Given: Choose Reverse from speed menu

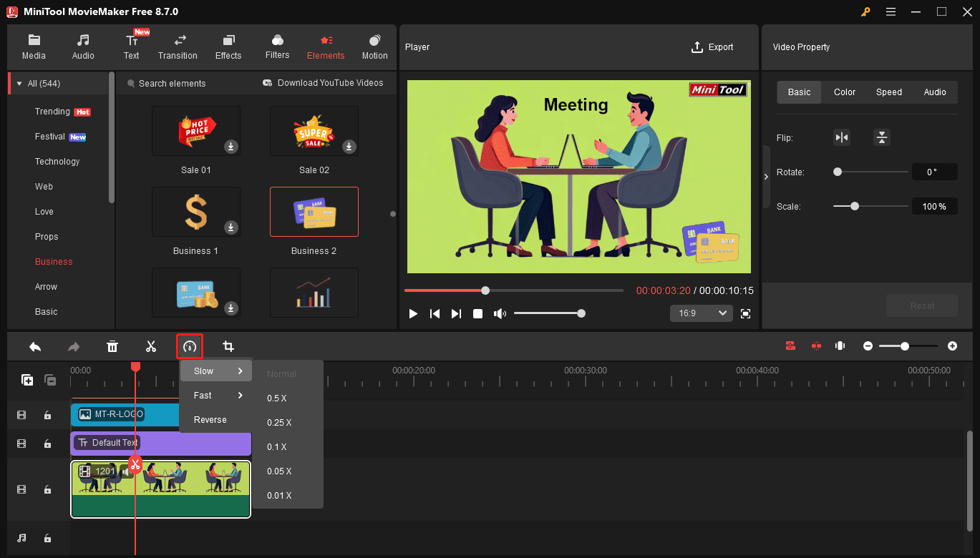Looking at the screenshot, I should 216,420.
